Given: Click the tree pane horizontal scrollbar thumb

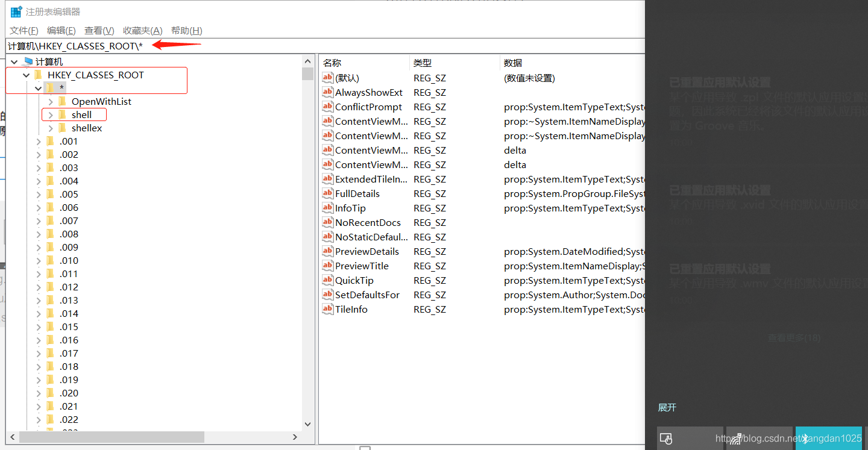Looking at the screenshot, I should tap(112, 437).
